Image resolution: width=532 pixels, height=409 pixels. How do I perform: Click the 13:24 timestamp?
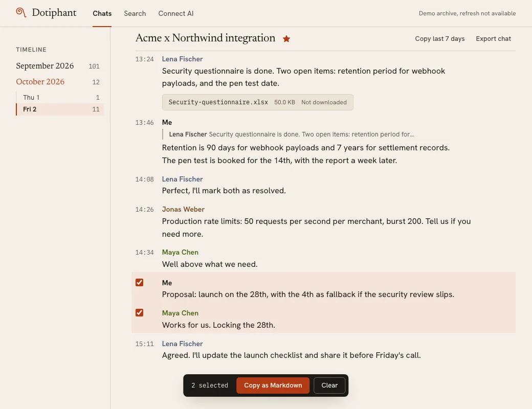coord(145,59)
